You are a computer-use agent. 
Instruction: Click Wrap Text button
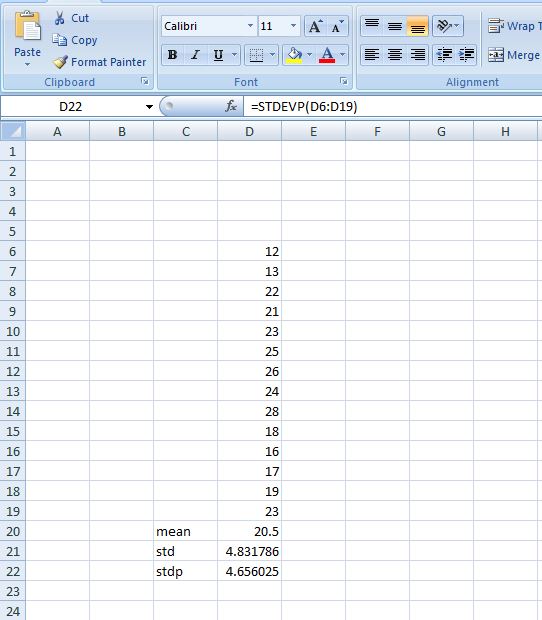pyautogui.click(x=514, y=26)
